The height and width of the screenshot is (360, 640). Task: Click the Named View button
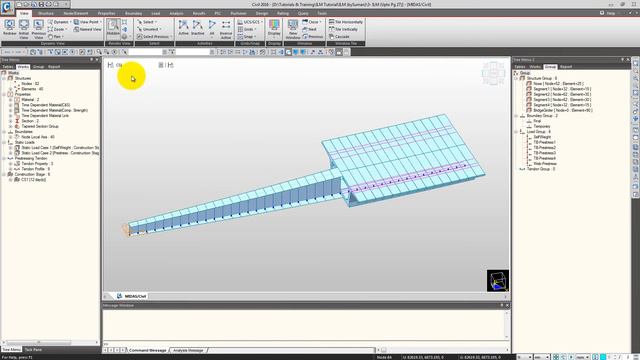point(87,29)
